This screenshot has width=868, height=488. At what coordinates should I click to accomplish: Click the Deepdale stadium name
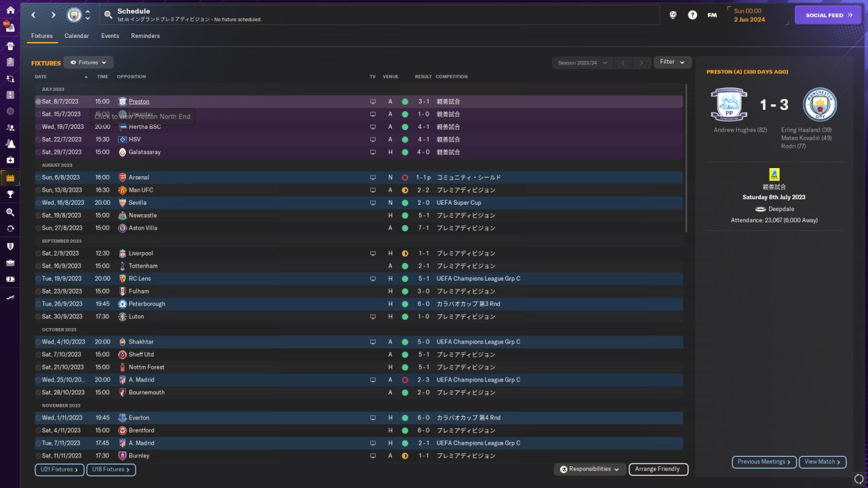coord(781,209)
